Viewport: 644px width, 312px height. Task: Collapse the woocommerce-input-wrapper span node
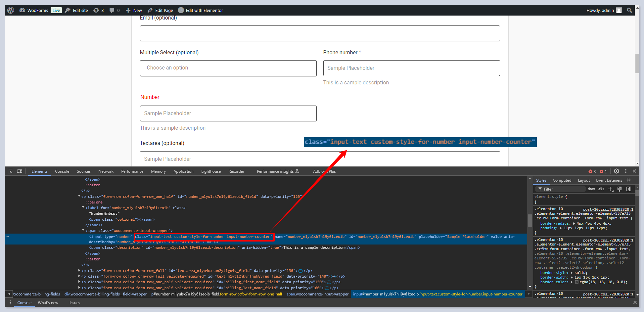[83, 230]
